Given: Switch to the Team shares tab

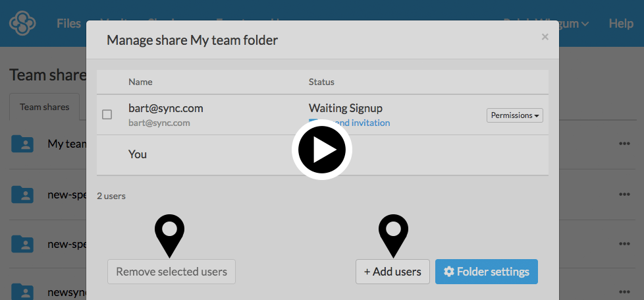Looking at the screenshot, I should coord(44,107).
